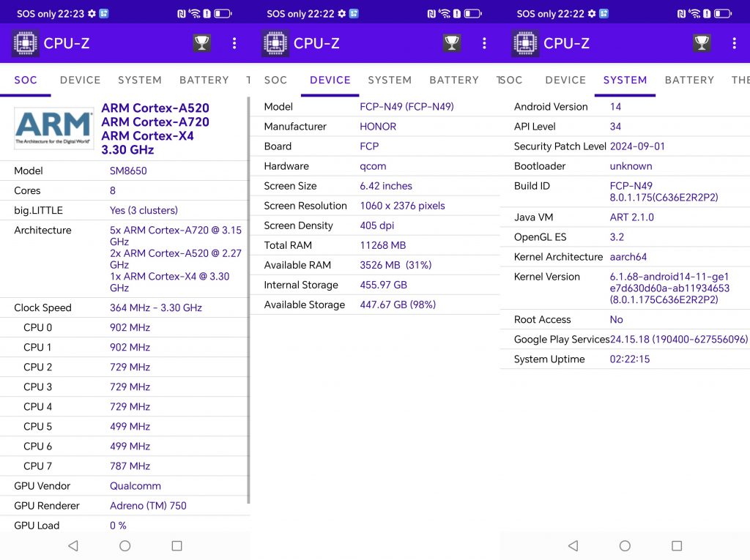Switch to SOC tab in middle screen

275,80
